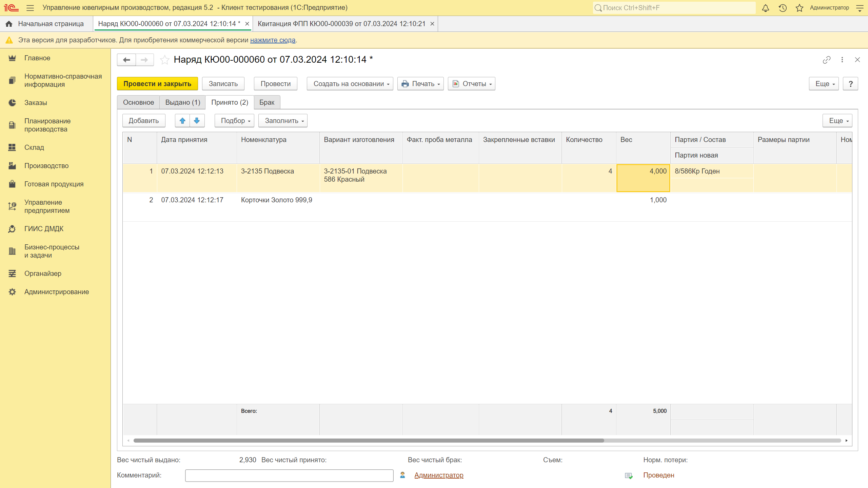Add document to favorites star
This screenshot has width=868, height=488.
click(x=165, y=60)
